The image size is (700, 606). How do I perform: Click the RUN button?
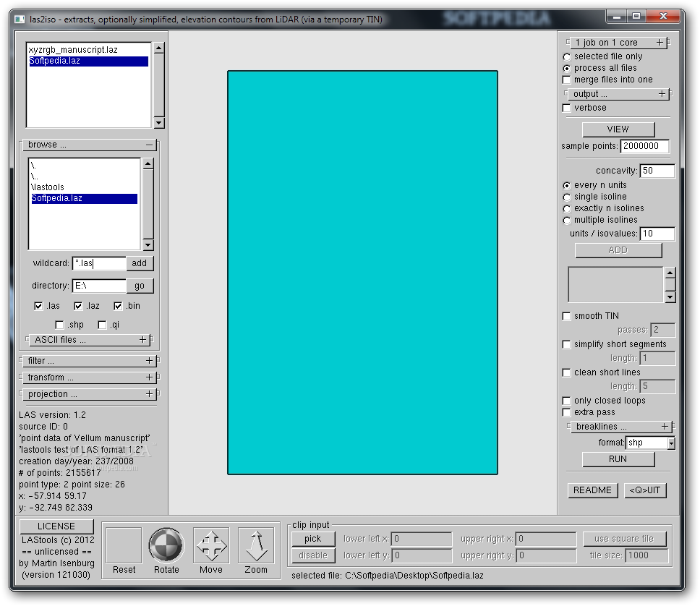pos(618,459)
